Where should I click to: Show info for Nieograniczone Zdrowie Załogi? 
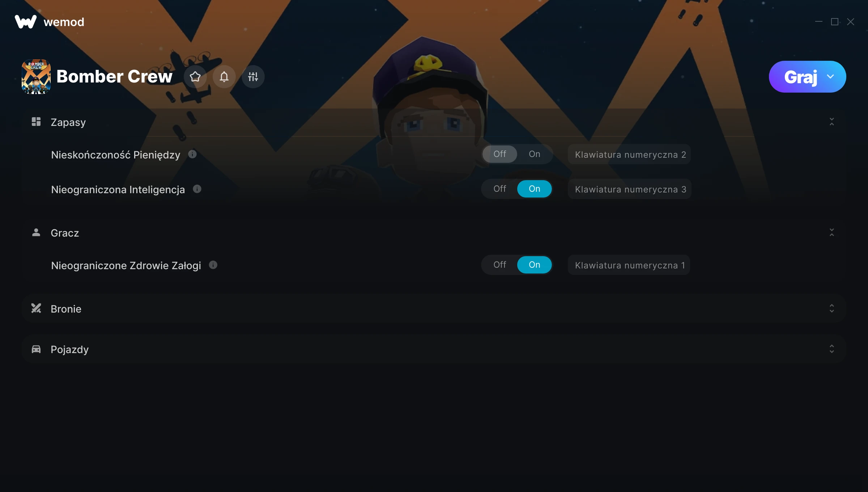tap(213, 265)
